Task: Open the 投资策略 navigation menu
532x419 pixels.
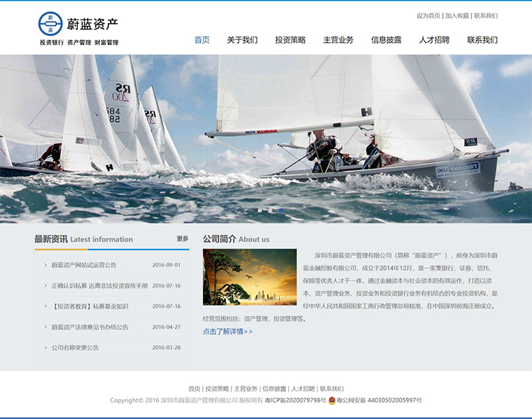Action: pos(290,40)
